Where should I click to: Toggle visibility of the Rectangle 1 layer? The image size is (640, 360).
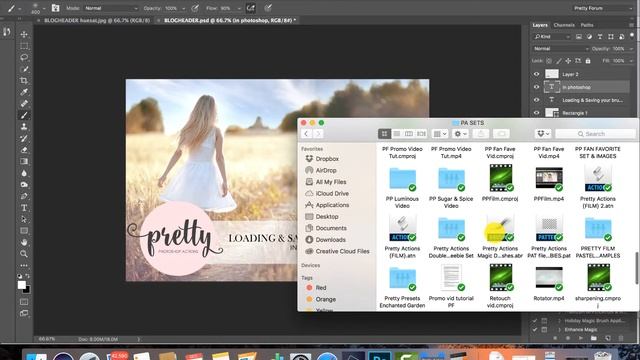point(536,113)
